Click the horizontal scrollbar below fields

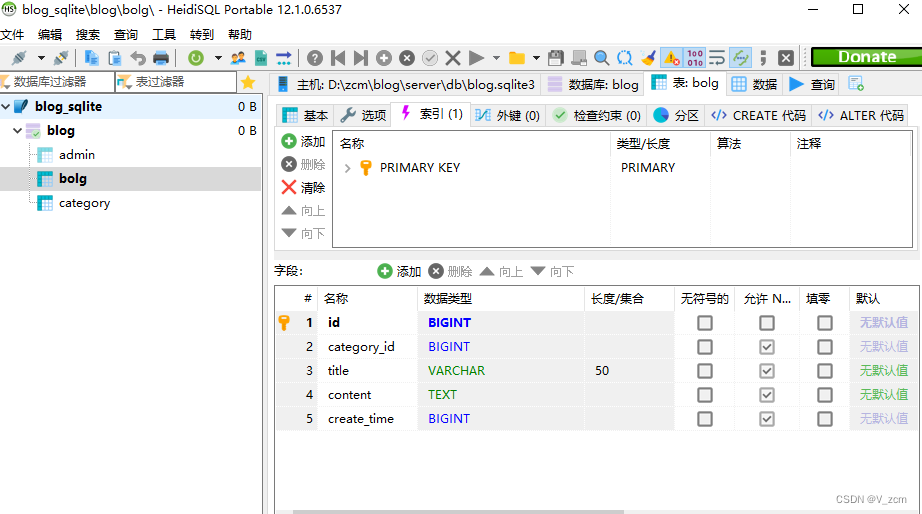pos(459,512)
